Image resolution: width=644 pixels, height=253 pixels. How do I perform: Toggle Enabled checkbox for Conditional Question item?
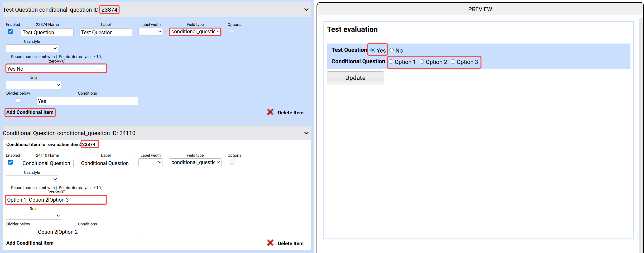(x=10, y=162)
